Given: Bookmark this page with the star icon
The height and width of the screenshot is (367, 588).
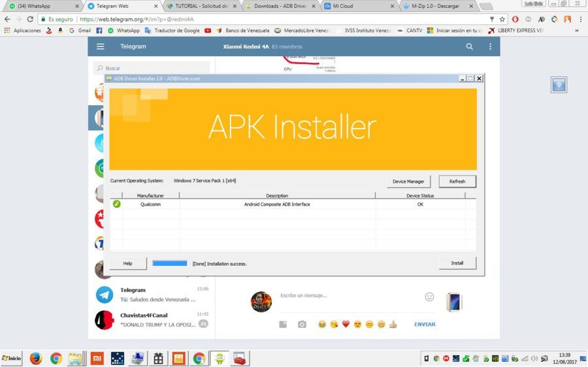Looking at the screenshot, I should coord(502,19).
